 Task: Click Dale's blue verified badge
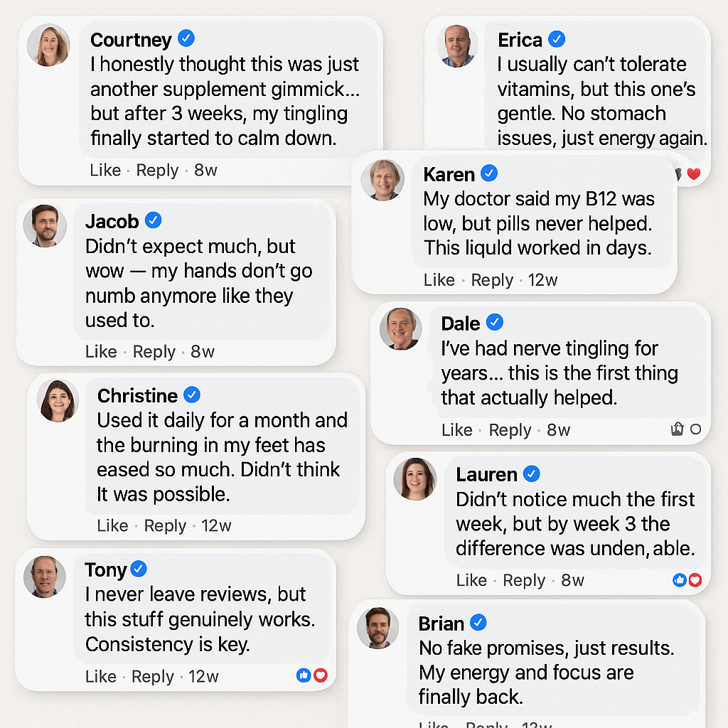[495, 322]
